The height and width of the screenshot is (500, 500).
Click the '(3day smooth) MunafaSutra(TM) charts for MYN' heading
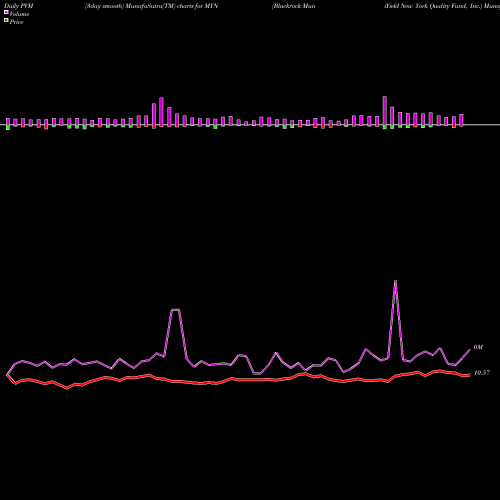(151, 6)
